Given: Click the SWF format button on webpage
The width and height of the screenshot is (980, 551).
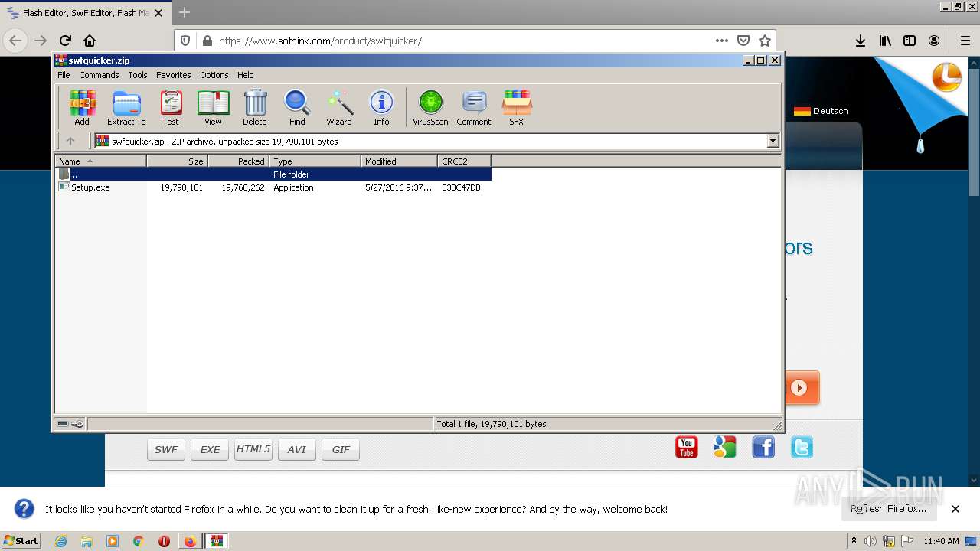Looking at the screenshot, I should click(166, 450).
